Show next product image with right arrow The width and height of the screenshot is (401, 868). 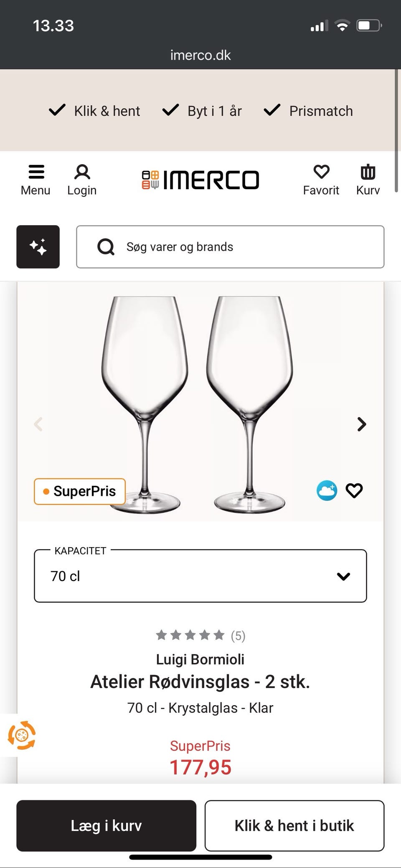[362, 424]
